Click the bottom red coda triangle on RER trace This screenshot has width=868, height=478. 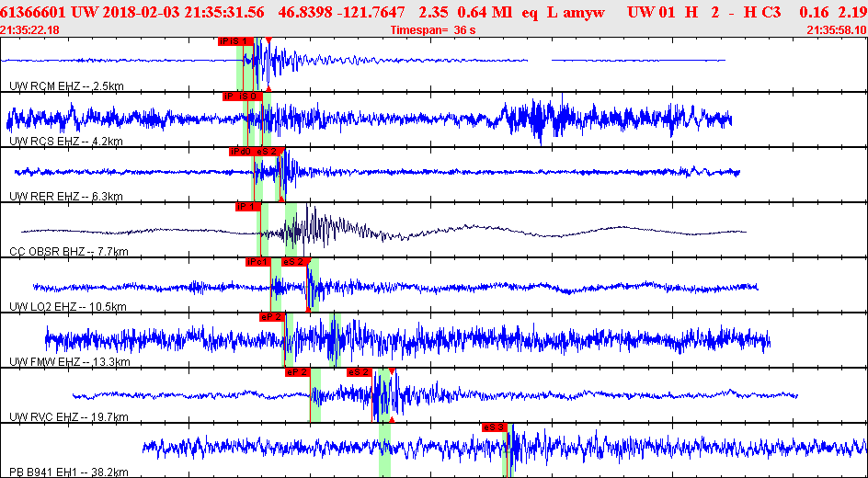pyautogui.click(x=281, y=199)
